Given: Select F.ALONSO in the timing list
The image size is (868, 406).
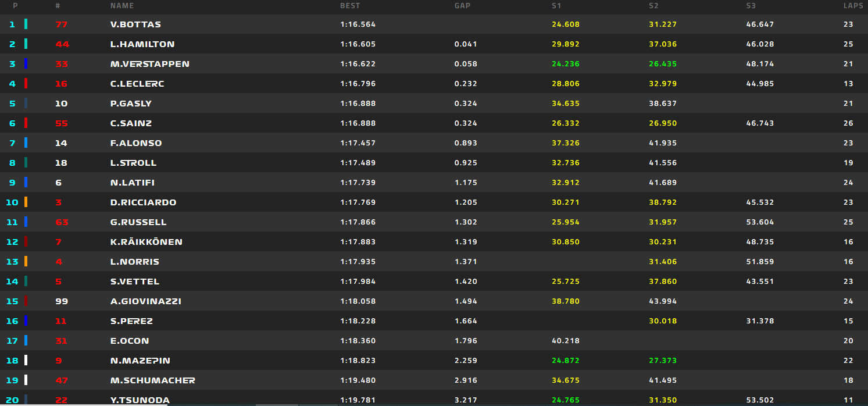Looking at the screenshot, I should pos(136,143).
